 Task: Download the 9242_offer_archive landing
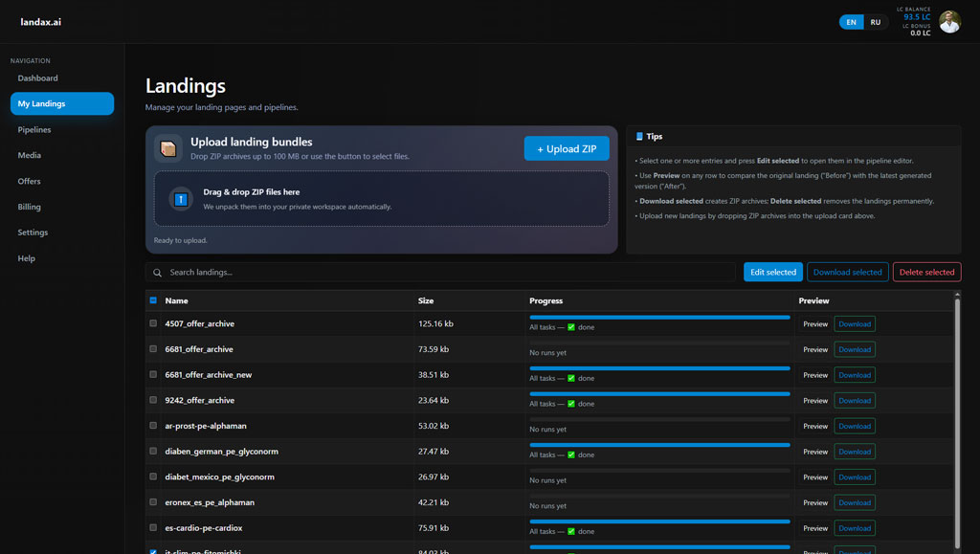point(854,401)
